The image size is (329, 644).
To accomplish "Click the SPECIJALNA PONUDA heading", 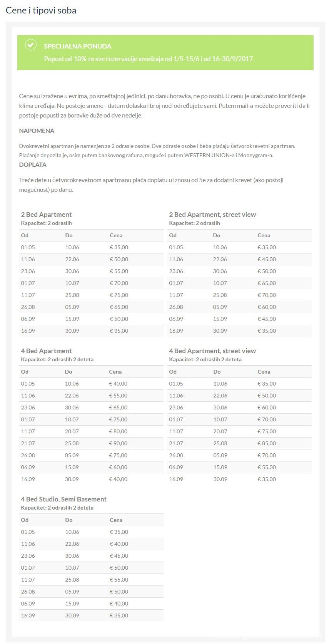I will coord(78,46).
